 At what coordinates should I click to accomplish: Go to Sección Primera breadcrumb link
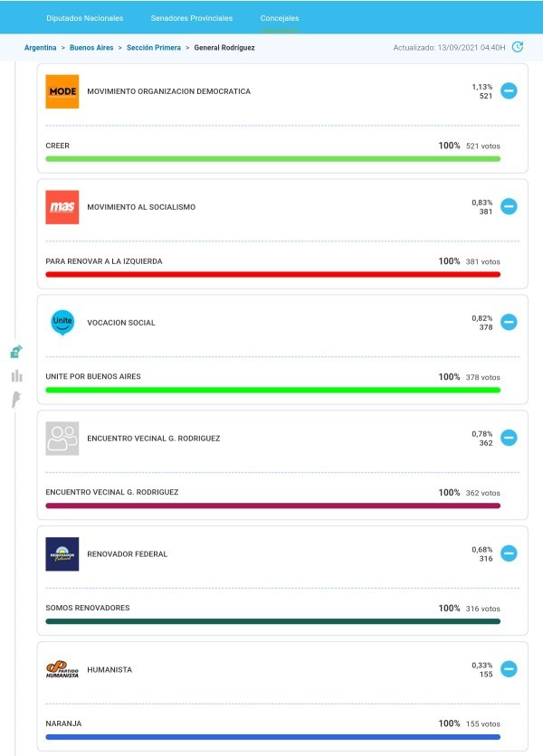tap(154, 47)
